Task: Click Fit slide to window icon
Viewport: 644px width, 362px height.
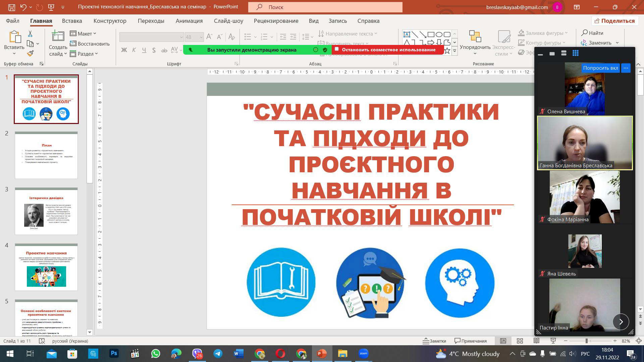Action: (639, 341)
